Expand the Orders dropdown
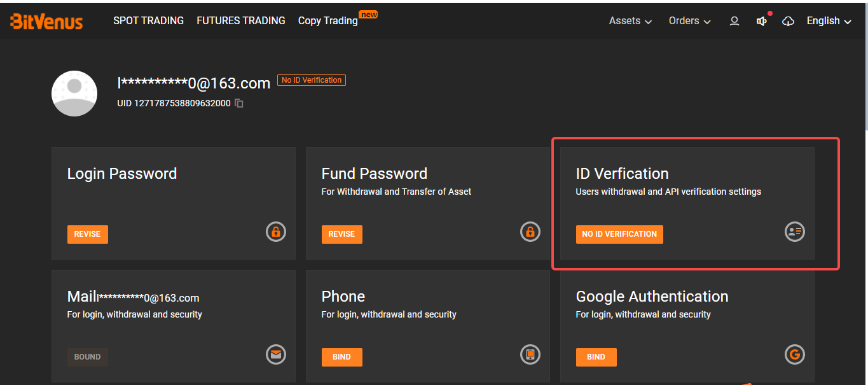Screen dimensions: 868x385 [689, 21]
